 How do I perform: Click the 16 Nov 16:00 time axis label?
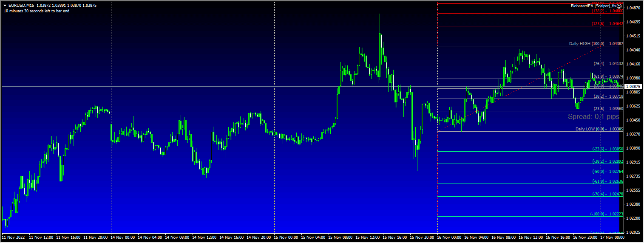[x=559, y=237]
